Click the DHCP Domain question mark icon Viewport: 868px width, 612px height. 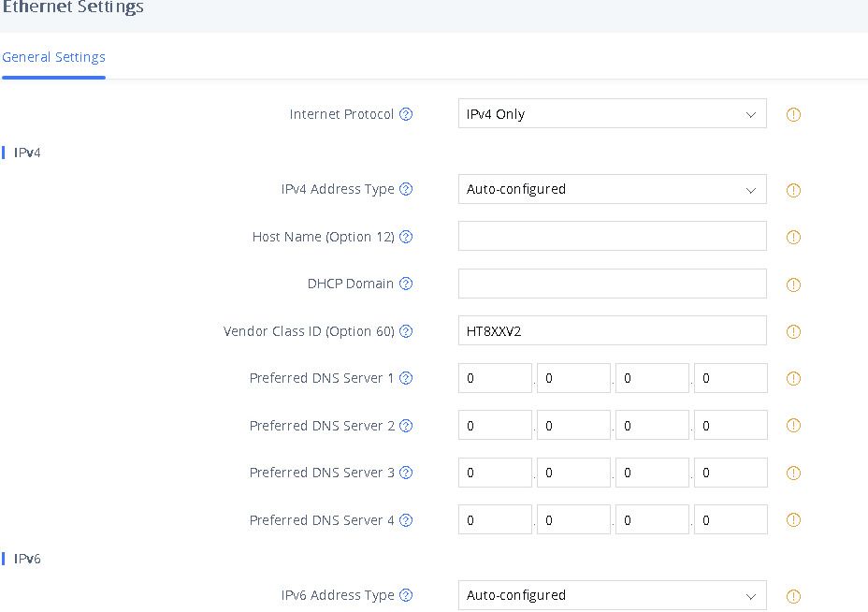click(406, 284)
